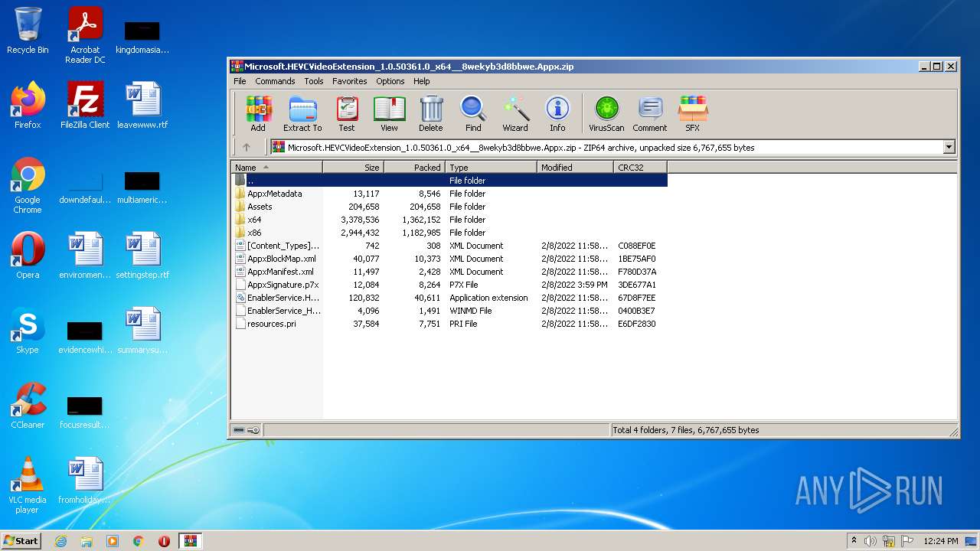Click the status bar drive/key icon

coord(247,430)
